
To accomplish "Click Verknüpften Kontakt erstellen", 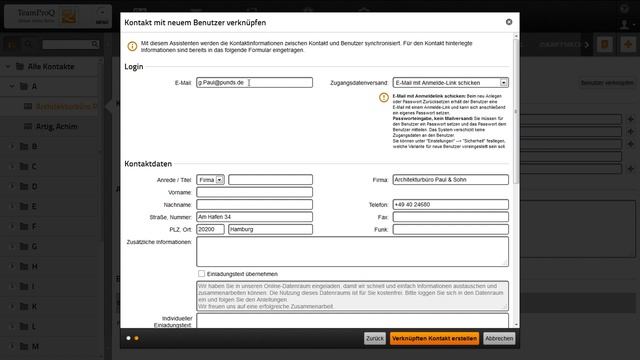I will pyautogui.click(x=434, y=338).
